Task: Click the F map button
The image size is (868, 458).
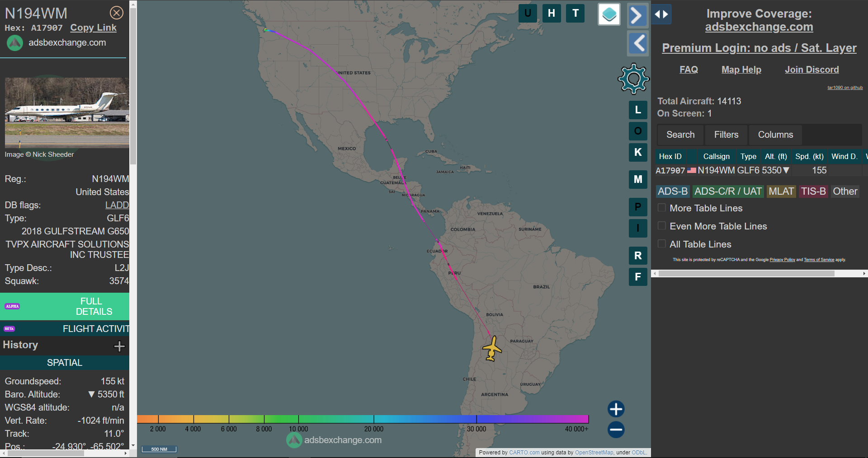Action: [x=638, y=277]
